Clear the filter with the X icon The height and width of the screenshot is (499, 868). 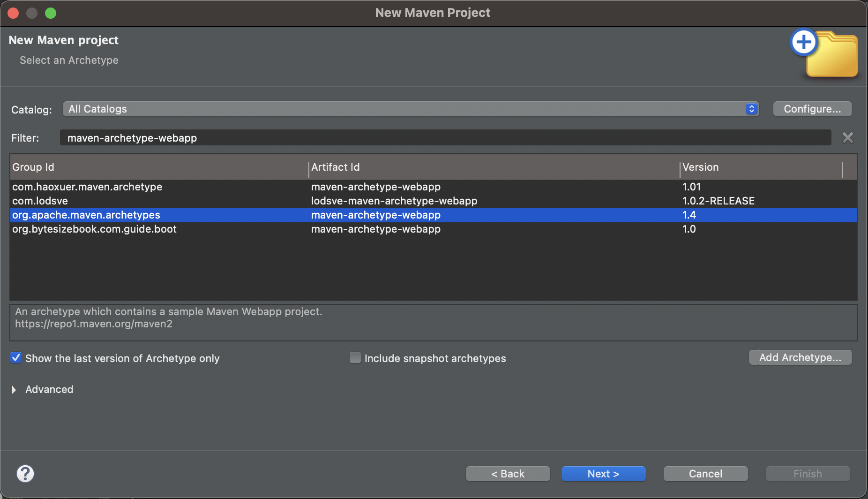(x=848, y=138)
